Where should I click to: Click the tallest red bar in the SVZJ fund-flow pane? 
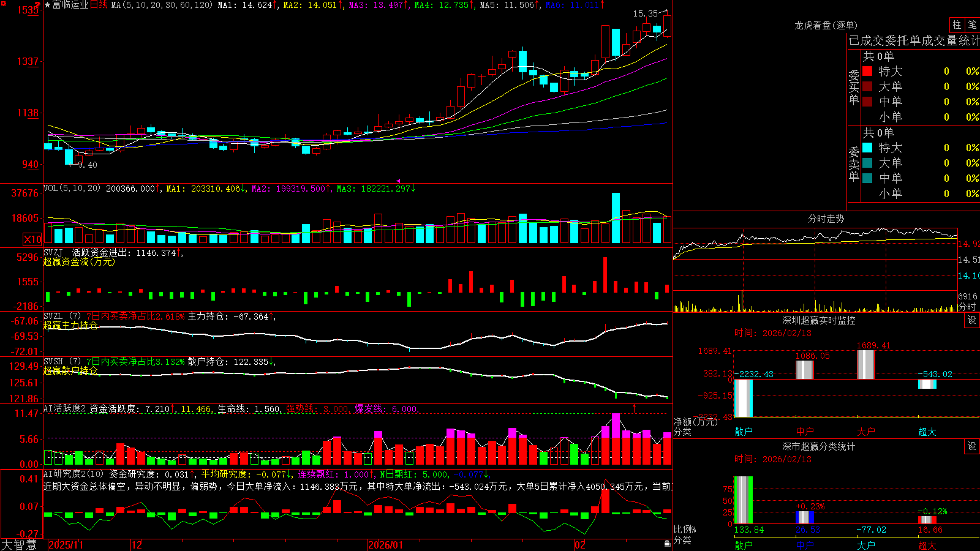coord(605,274)
